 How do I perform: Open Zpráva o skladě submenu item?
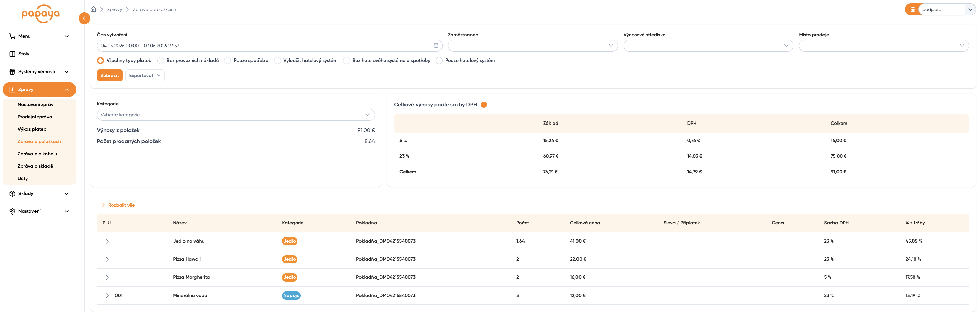(x=36, y=166)
